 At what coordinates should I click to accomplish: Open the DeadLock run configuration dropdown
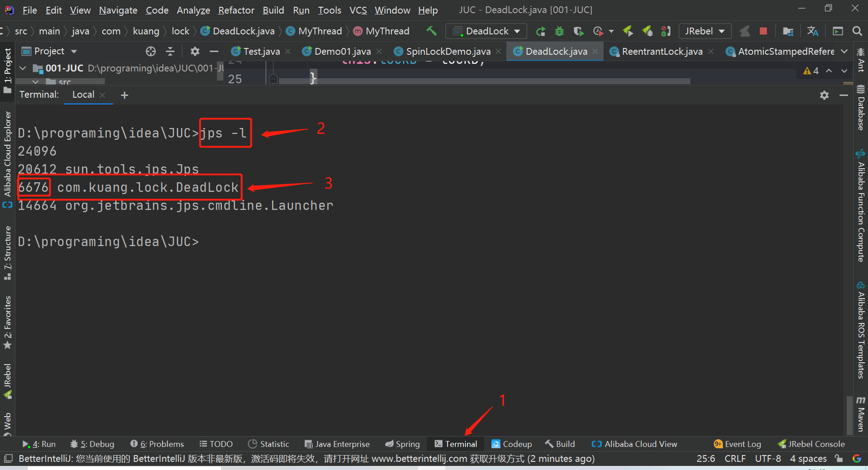pos(486,31)
